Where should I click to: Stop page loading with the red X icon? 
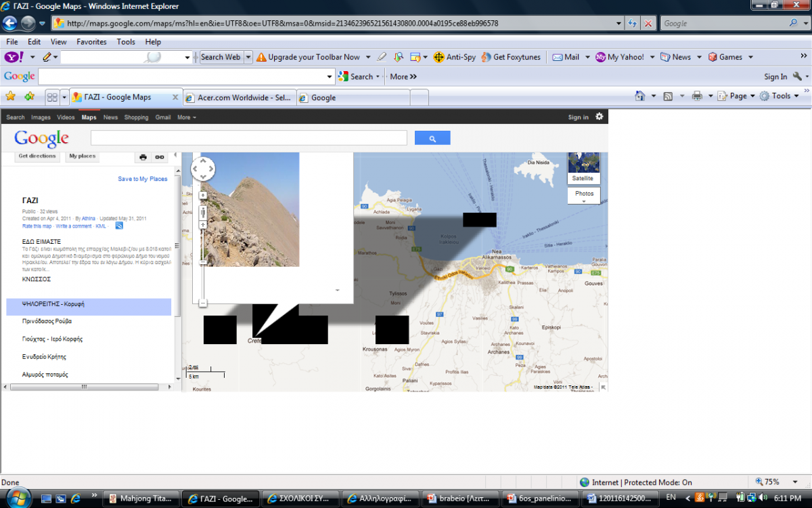point(648,23)
